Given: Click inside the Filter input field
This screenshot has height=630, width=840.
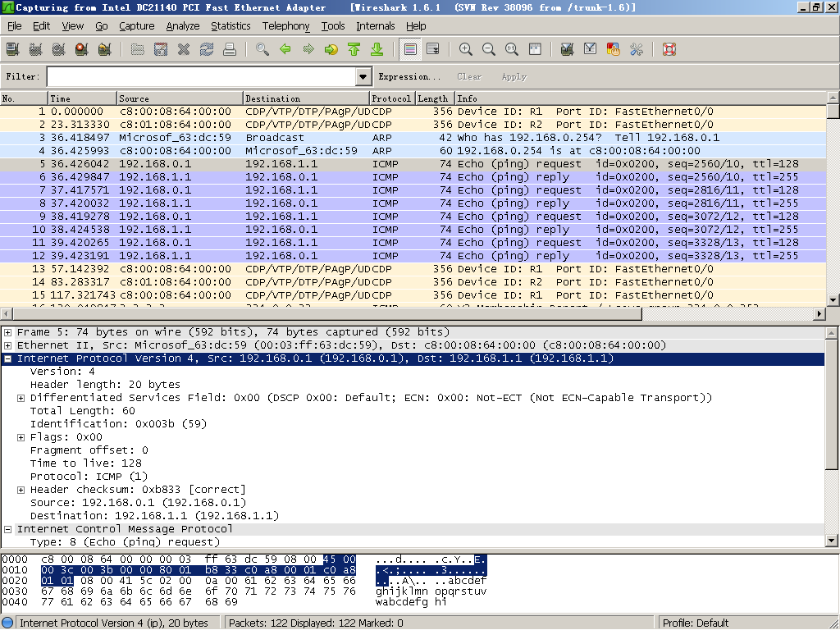Looking at the screenshot, I should (202, 76).
